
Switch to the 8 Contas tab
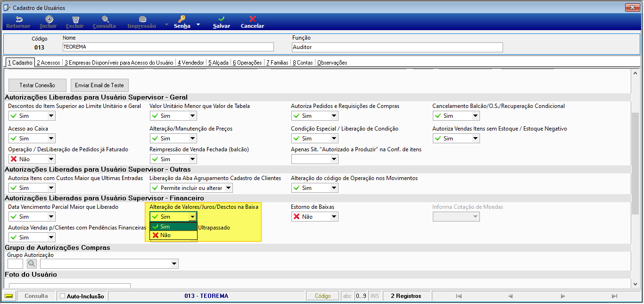(x=303, y=63)
